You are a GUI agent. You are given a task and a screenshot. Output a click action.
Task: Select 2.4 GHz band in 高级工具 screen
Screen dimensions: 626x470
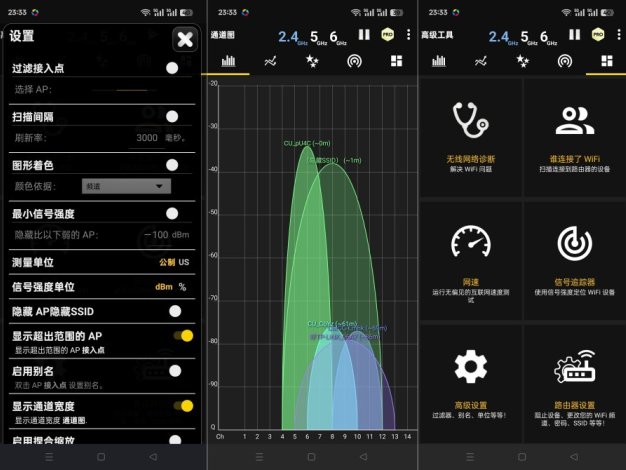[x=503, y=38]
